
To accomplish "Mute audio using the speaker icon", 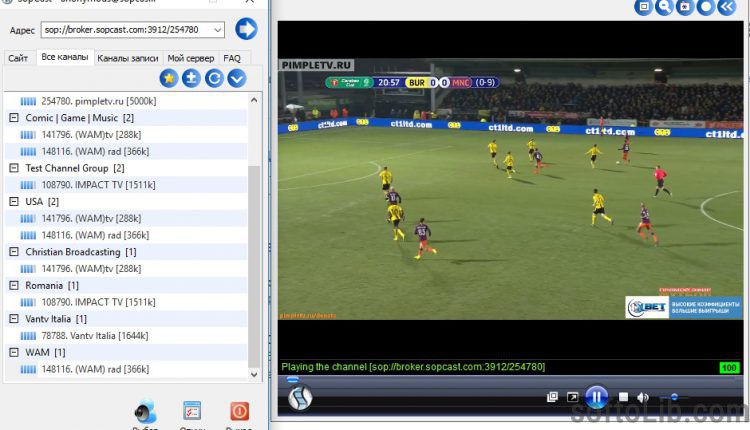I will 643,397.
